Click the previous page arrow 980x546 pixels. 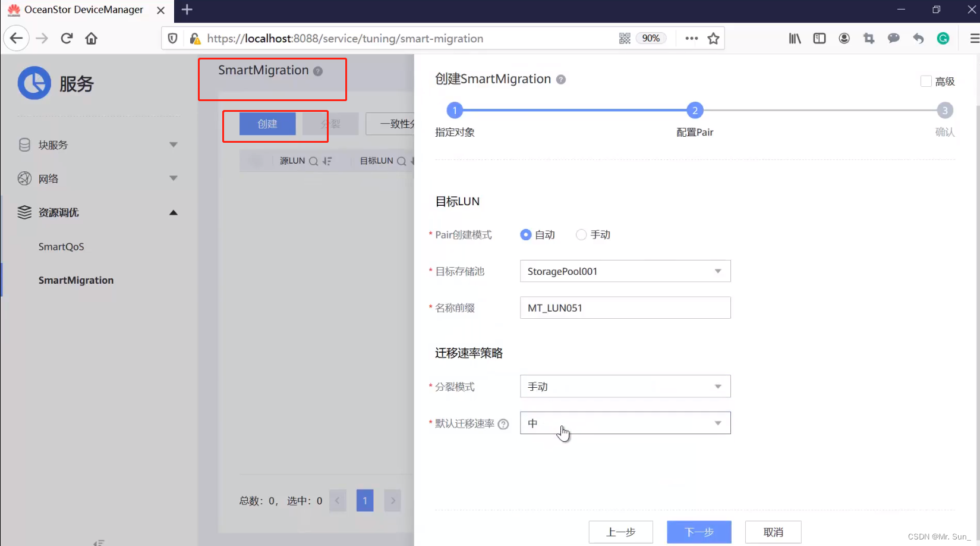337,501
